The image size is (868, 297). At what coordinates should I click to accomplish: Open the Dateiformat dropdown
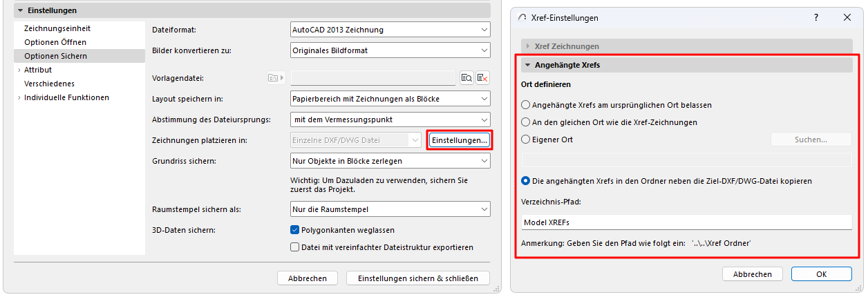390,30
